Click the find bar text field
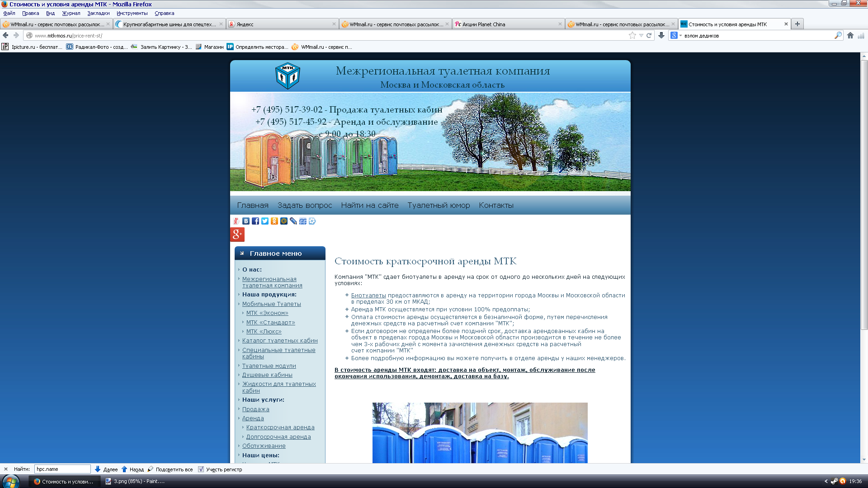 (62, 469)
